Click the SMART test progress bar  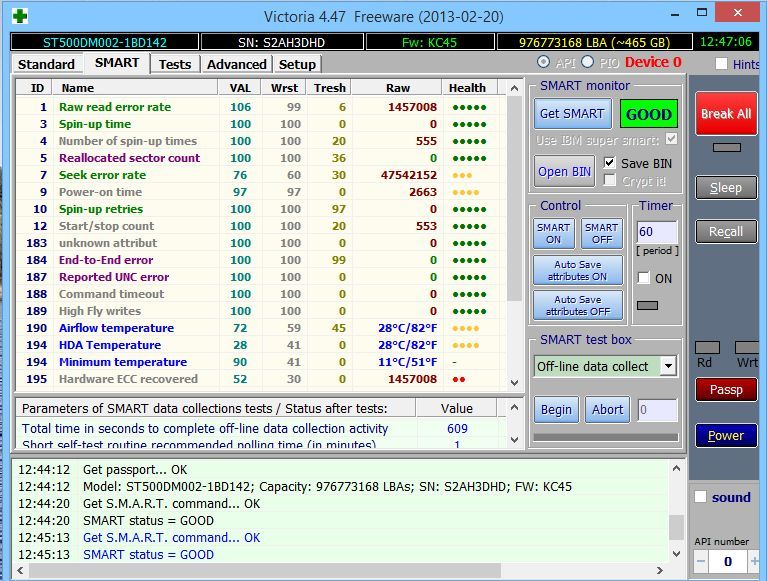point(606,437)
